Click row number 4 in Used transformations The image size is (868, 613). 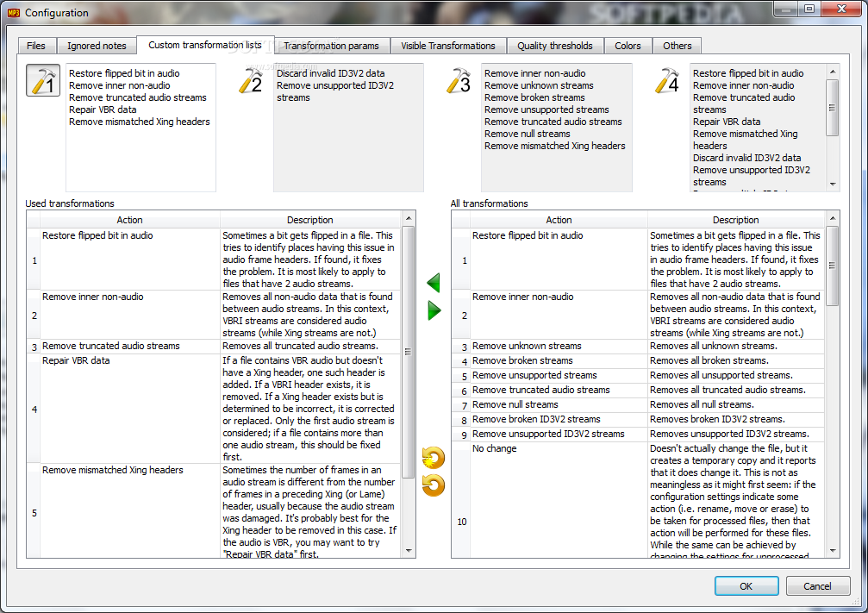click(34, 410)
